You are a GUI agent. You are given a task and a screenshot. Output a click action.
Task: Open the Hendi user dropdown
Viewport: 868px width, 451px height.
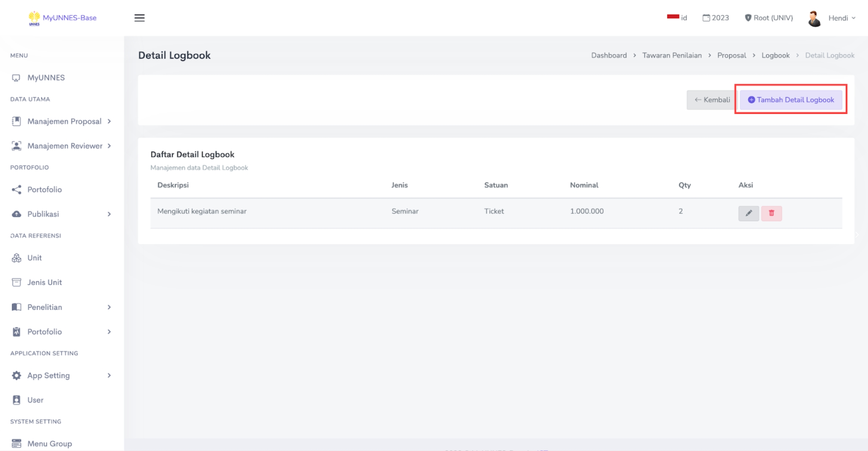pos(842,18)
